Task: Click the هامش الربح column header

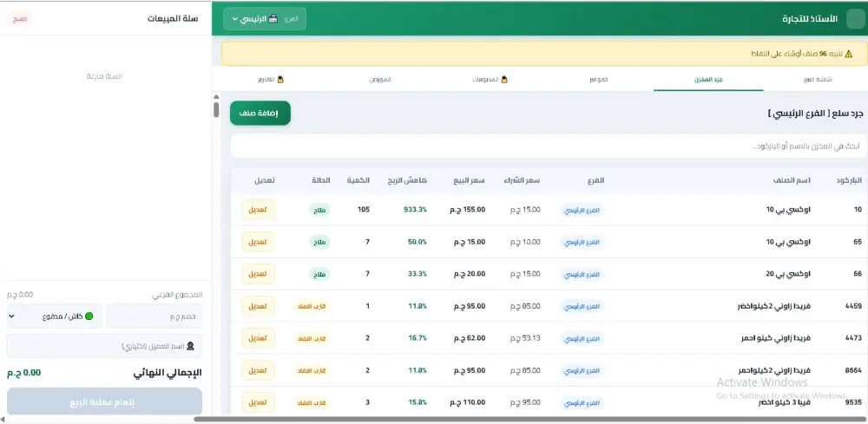Action: (407, 180)
